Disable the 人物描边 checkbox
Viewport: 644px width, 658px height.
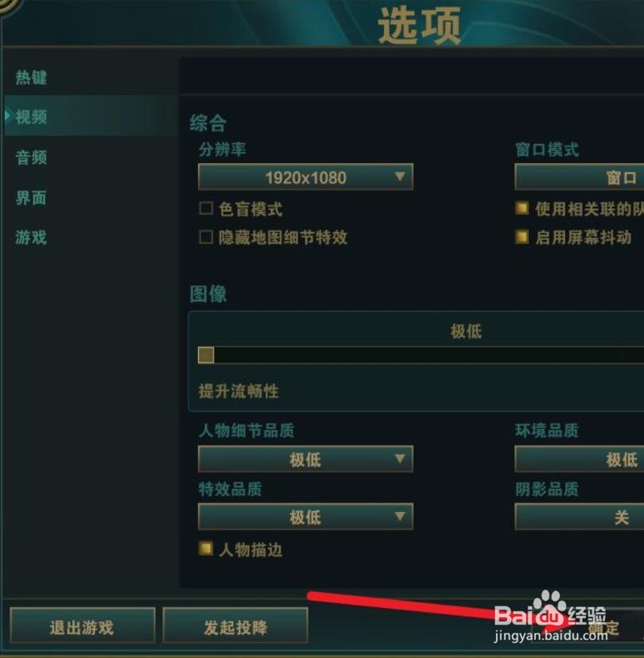coord(206,548)
